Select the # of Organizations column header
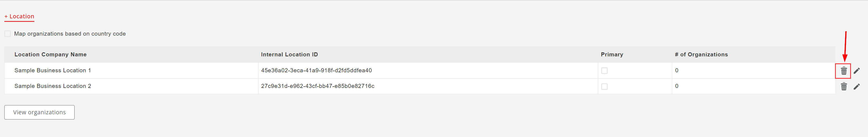 pos(701,54)
